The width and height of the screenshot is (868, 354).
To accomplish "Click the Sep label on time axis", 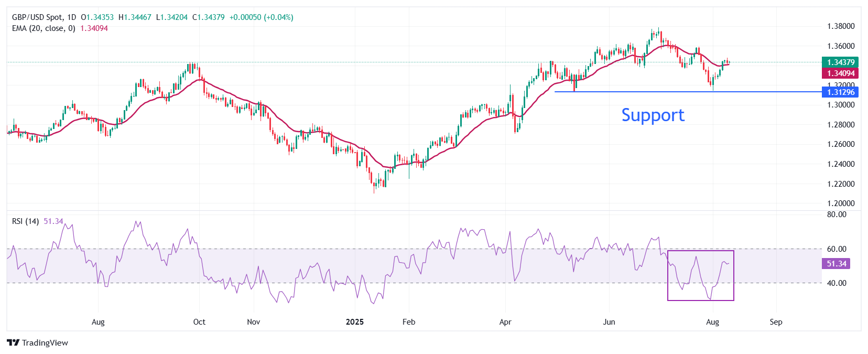I will pyautogui.click(x=776, y=321).
